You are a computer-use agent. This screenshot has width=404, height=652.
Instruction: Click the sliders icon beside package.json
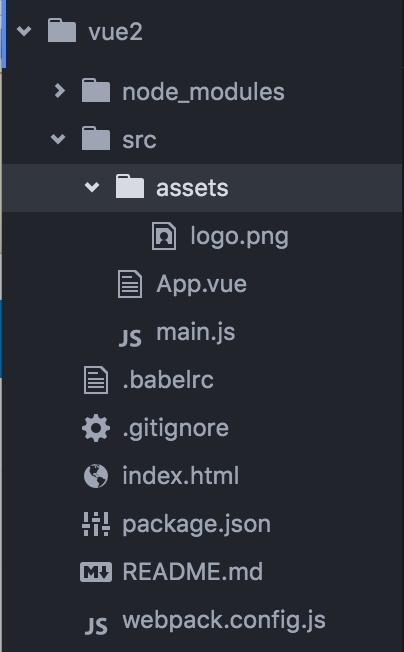tap(96, 524)
